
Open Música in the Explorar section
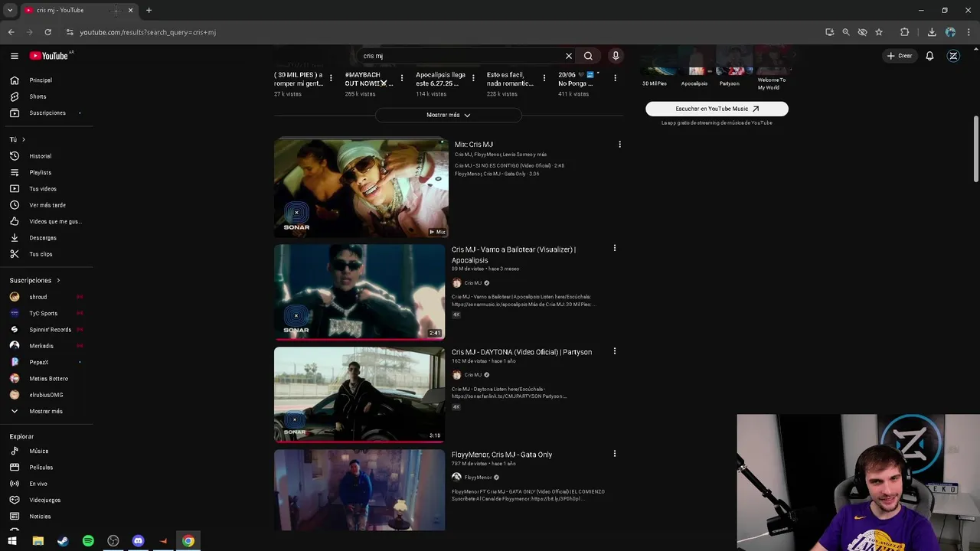pos(38,452)
